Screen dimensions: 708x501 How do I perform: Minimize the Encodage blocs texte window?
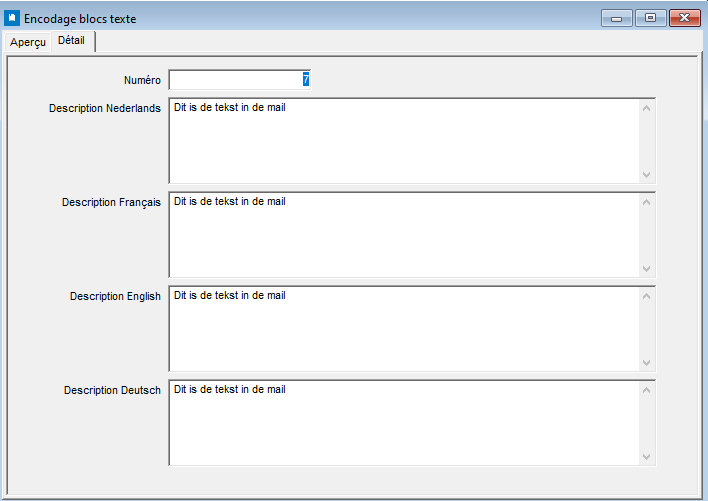(616, 19)
